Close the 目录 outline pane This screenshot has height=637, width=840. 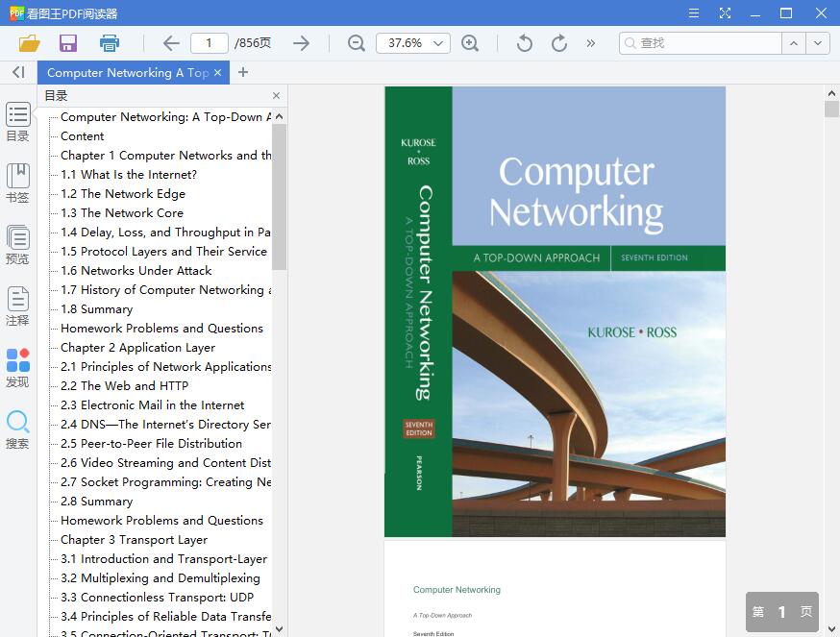point(276,96)
